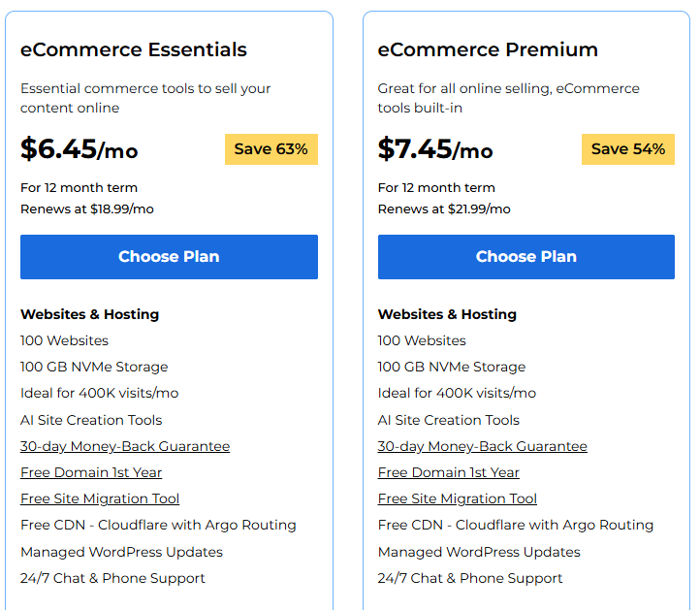700x610 pixels.
Task: Click Free CDN Cloudflare line in Essentials
Action: 158,525
